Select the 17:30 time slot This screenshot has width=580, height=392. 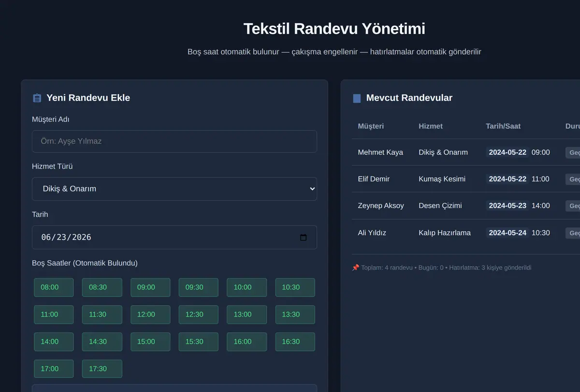click(102, 368)
